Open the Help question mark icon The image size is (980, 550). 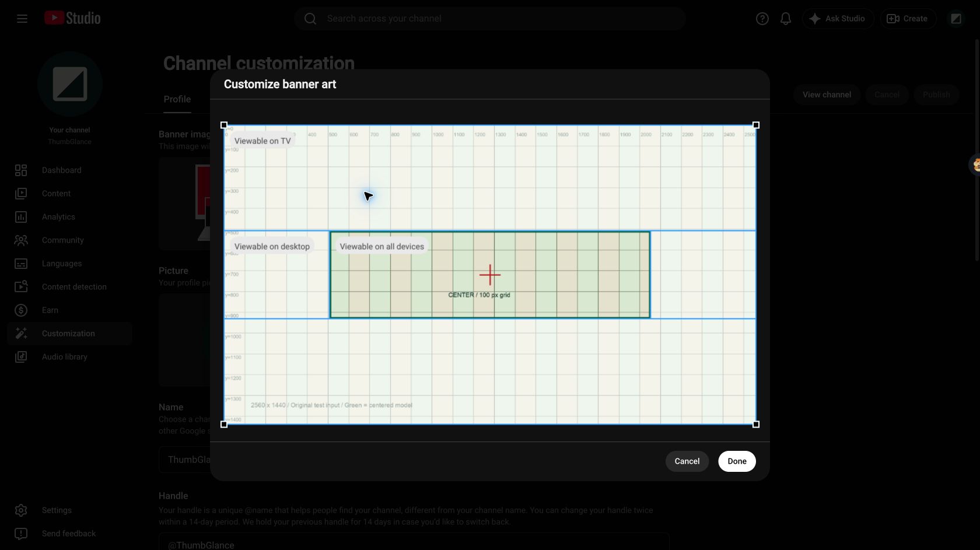[x=762, y=19]
